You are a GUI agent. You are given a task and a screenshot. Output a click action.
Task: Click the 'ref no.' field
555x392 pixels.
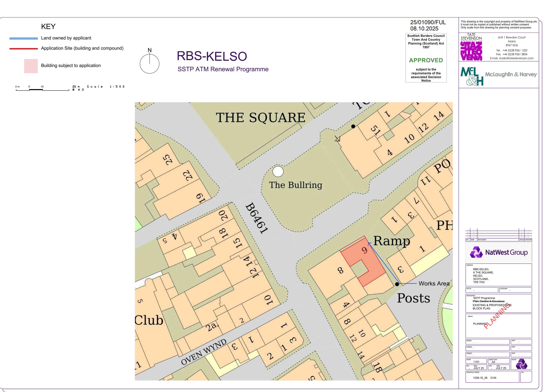[482, 290]
